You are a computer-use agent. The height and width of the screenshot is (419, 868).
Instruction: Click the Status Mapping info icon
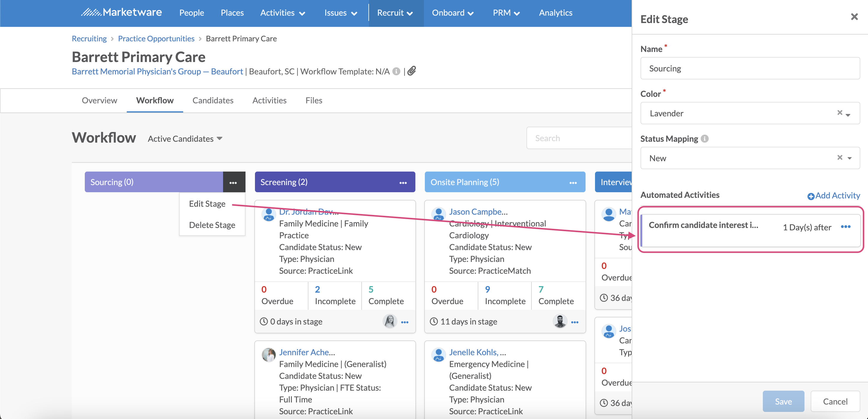tap(705, 138)
